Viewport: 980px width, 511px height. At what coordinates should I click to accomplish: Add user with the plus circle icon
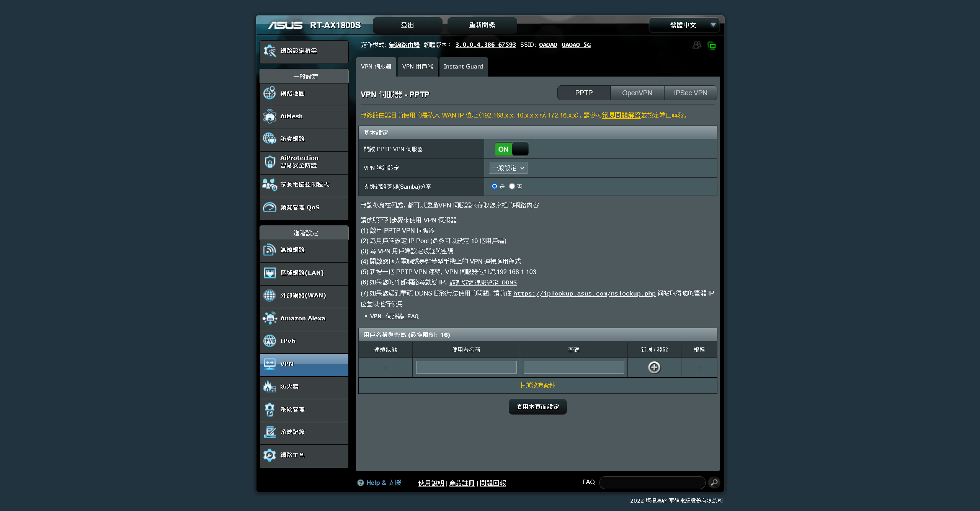pyautogui.click(x=654, y=367)
